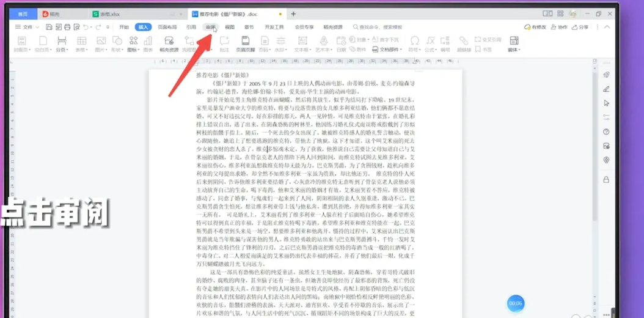Image resolution: width=644 pixels, height=318 pixels.
Task: Click the 协作 collaborate button
Action: click(x=560, y=27)
